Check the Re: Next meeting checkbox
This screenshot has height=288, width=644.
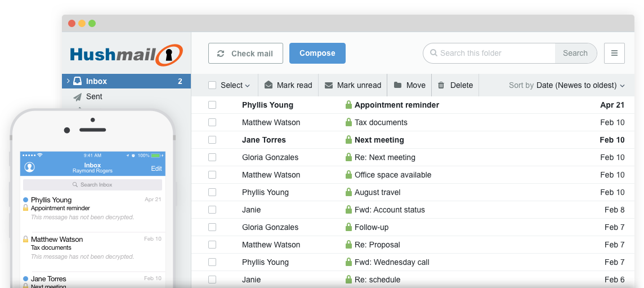[x=212, y=157]
